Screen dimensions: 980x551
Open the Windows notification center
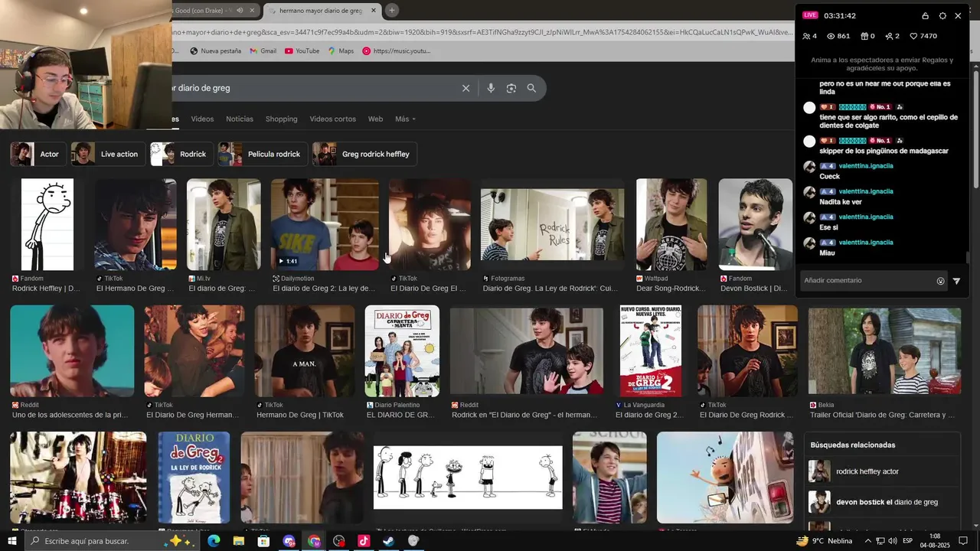pyautogui.click(x=963, y=541)
